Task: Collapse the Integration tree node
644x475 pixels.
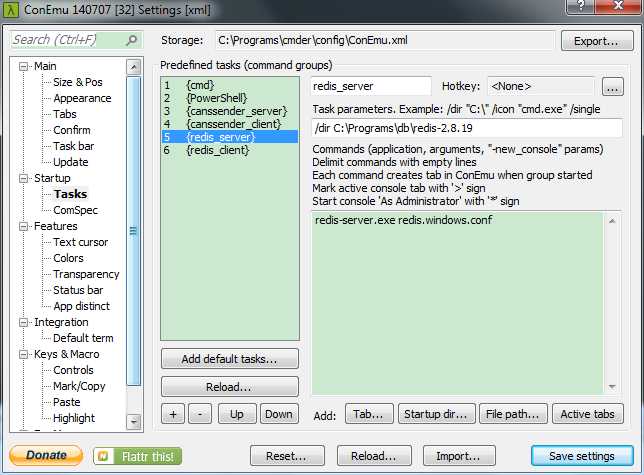Action: click(x=23, y=322)
